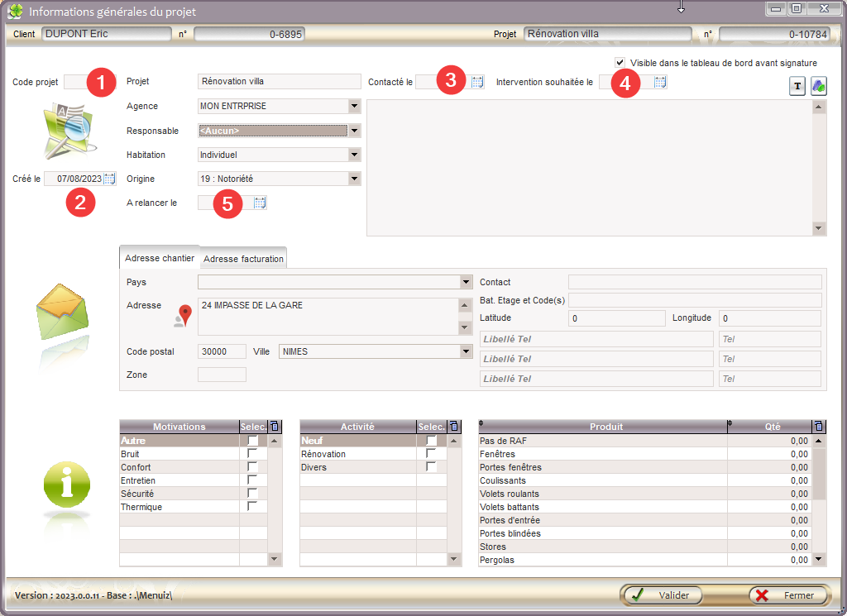Viewport: 847px width, 616px height.
Task: Open calendar for Intervention souhaitée le
Action: point(660,82)
